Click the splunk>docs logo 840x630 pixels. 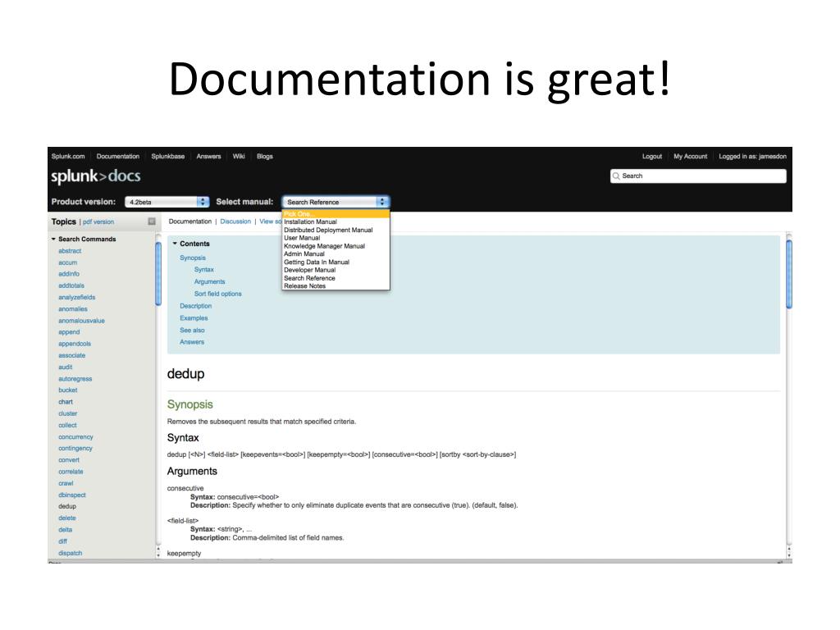click(96, 176)
